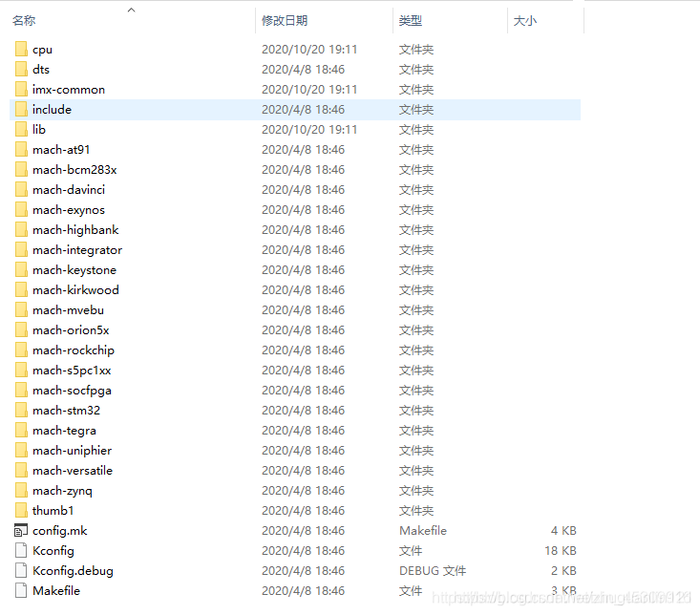Screen dimensions: 700x615
Task: Click the cpu date 2020/10/20 19:11
Action: (x=309, y=49)
